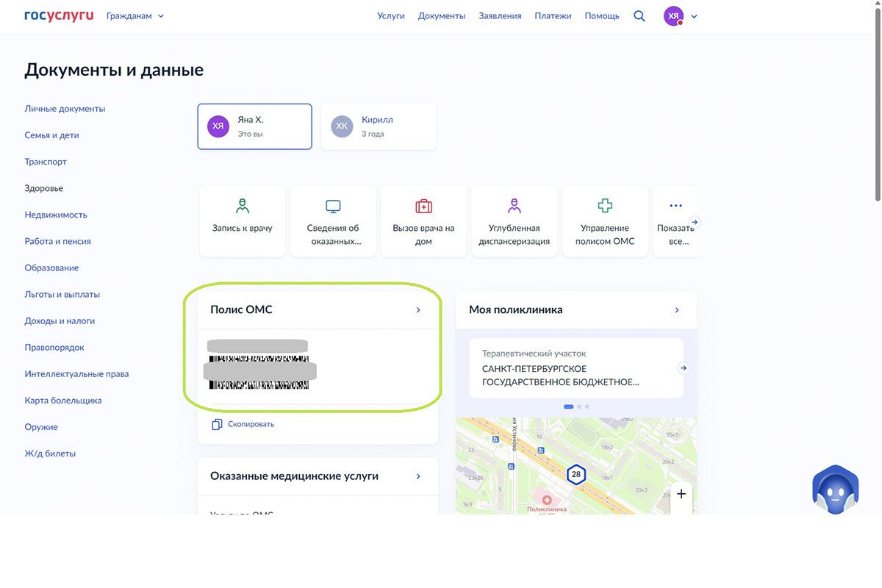Open Оказанные медицинские услуги chevron
Viewport: 882px width, 588px height.
pos(418,476)
